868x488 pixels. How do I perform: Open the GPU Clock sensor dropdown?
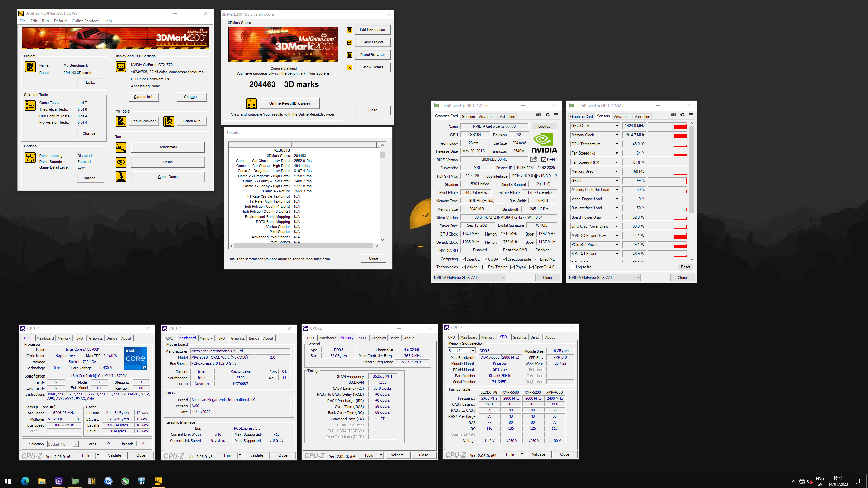pyautogui.click(x=617, y=126)
